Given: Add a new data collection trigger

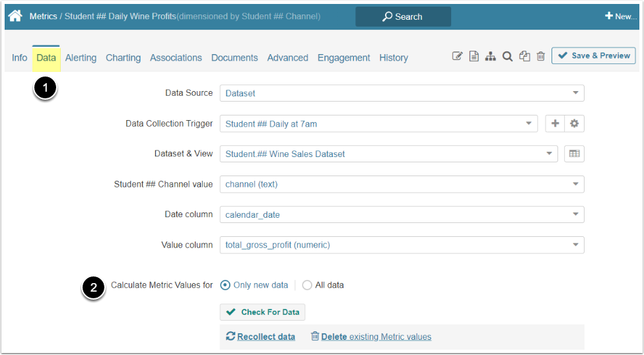Looking at the screenshot, I should pyautogui.click(x=555, y=123).
